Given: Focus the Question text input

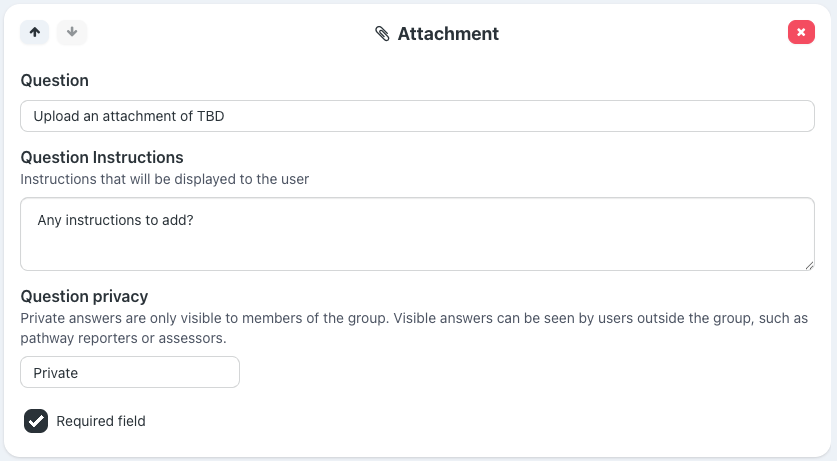Looking at the screenshot, I should [417, 116].
